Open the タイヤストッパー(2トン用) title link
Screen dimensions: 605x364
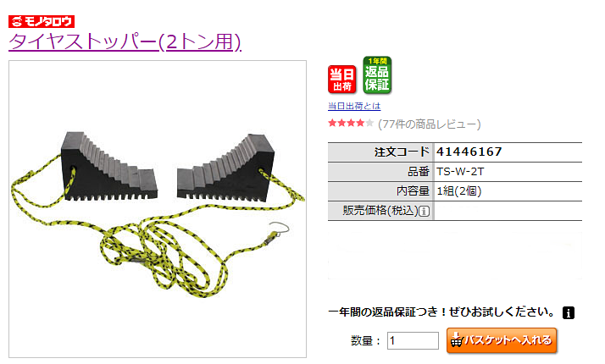point(125,41)
